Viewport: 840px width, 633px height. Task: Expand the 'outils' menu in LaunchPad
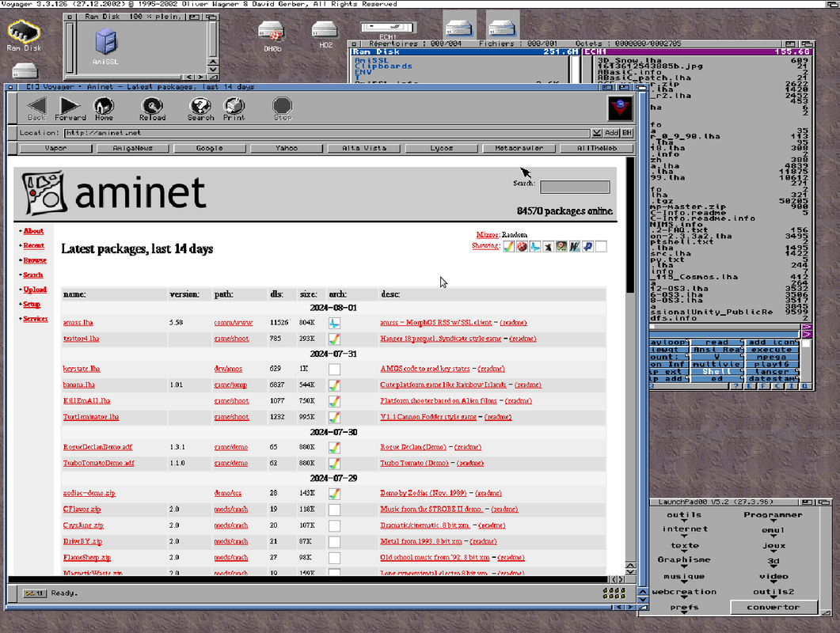pyautogui.click(x=684, y=516)
